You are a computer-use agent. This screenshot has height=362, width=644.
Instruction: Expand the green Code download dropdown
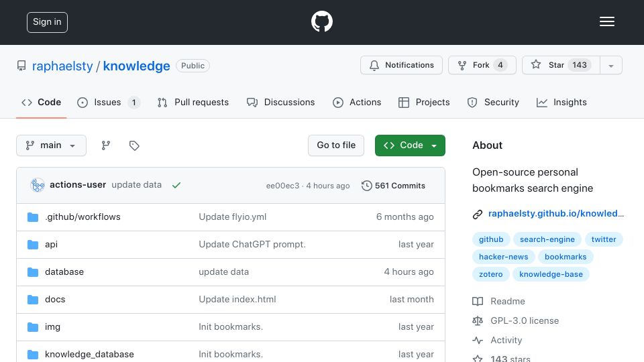pos(410,145)
